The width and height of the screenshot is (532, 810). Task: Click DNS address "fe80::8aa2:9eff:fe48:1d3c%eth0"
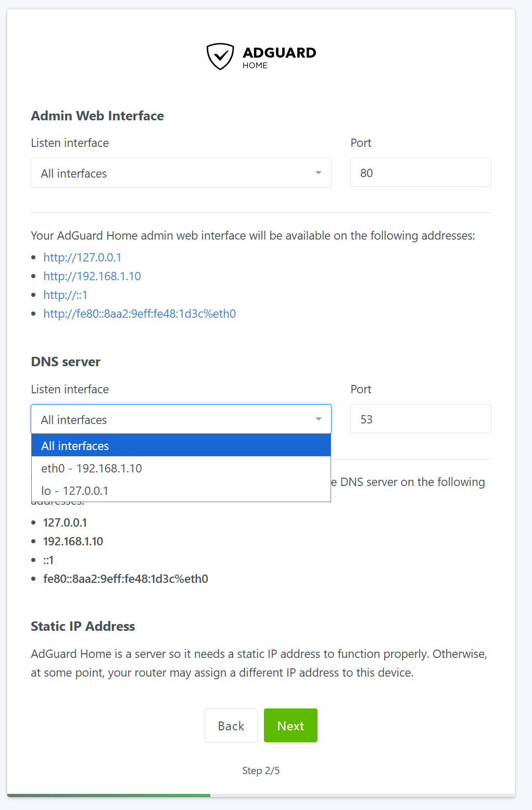125,579
